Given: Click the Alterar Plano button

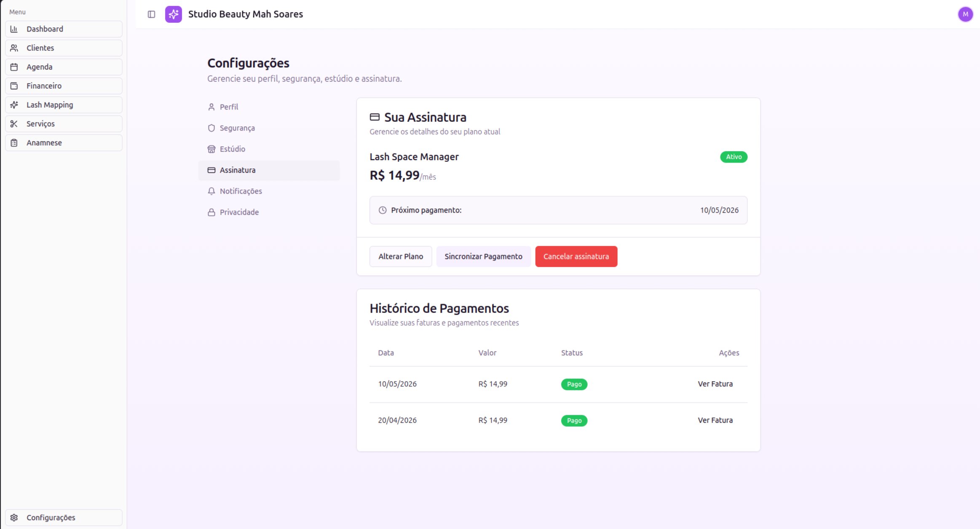Looking at the screenshot, I should pos(401,256).
